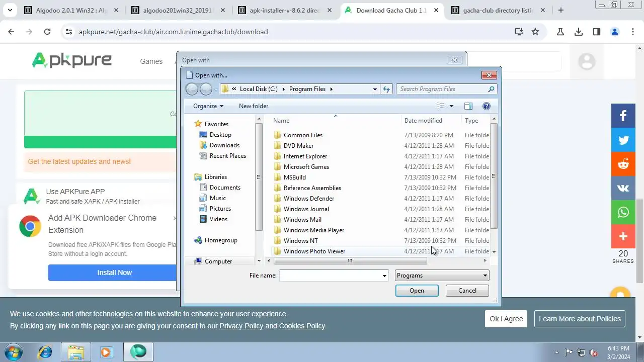Show the preview pane icon
Image resolution: width=644 pixels, height=362 pixels.
tap(468, 106)
